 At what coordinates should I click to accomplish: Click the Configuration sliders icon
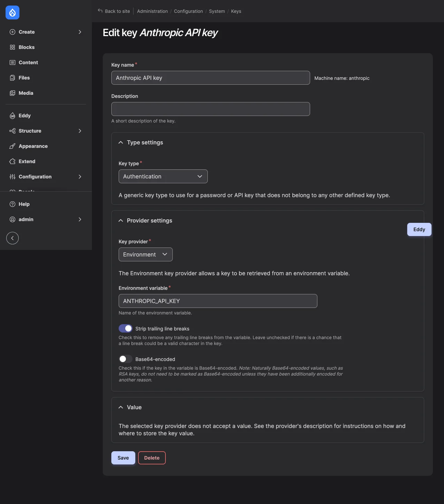(12, 177)
